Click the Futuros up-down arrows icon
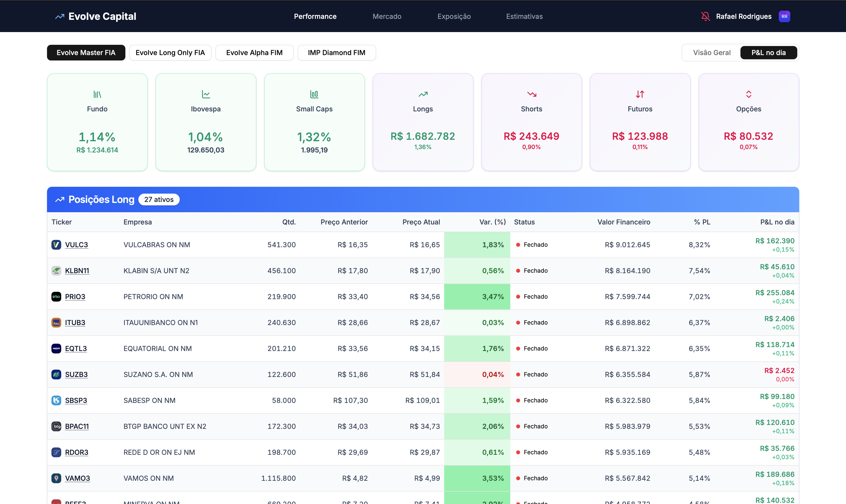The width and height of the screenshot is (846, 504). pos(640,94)
